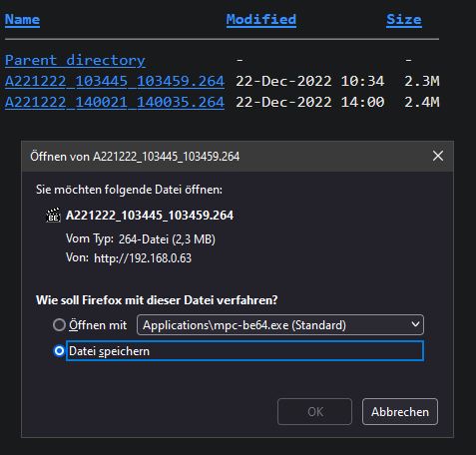
Task: Open the application dropdown for mpc-be64.exe
Action: [280, 325]
